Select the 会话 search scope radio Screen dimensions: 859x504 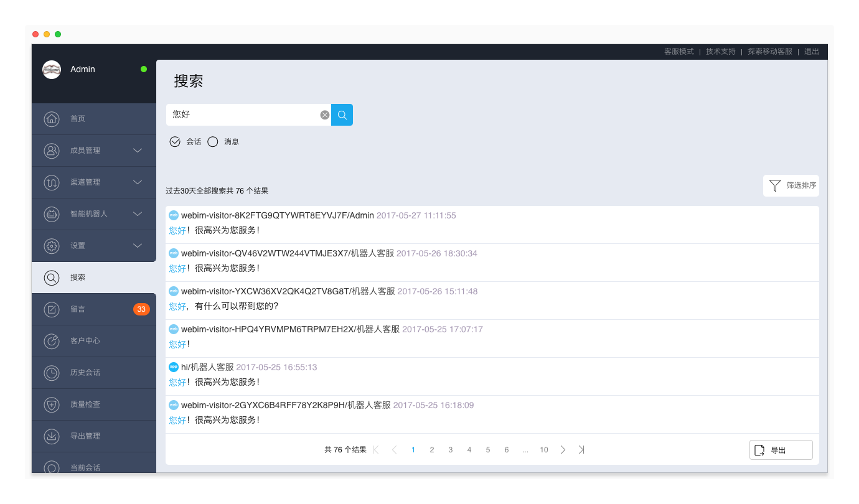(175, 141)
